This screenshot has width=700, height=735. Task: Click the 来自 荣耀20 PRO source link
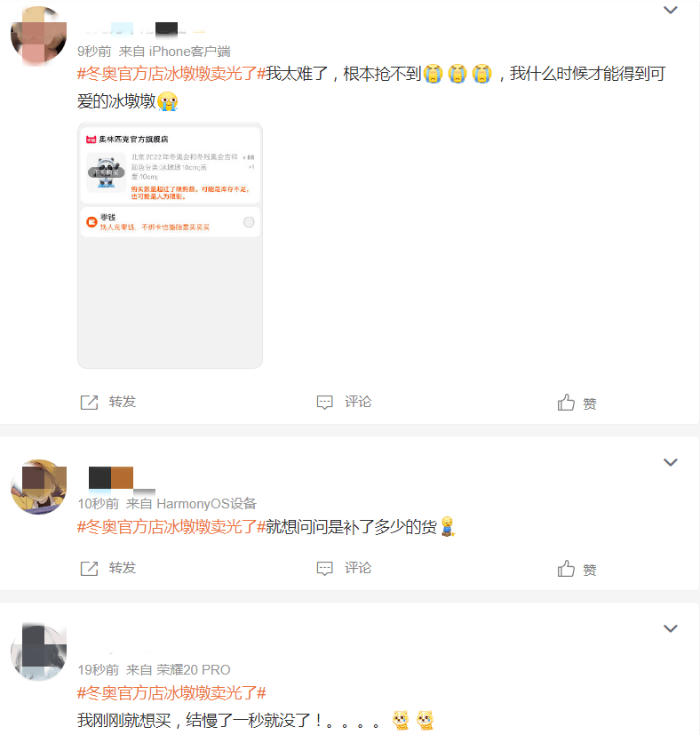click(178, 670)
